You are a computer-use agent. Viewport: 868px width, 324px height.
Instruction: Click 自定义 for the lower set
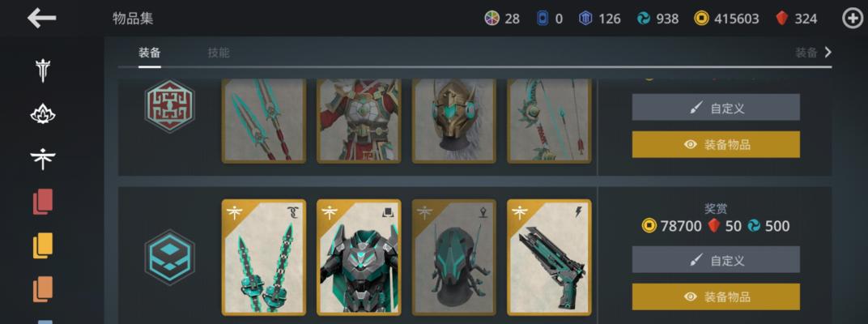point(716,259)
